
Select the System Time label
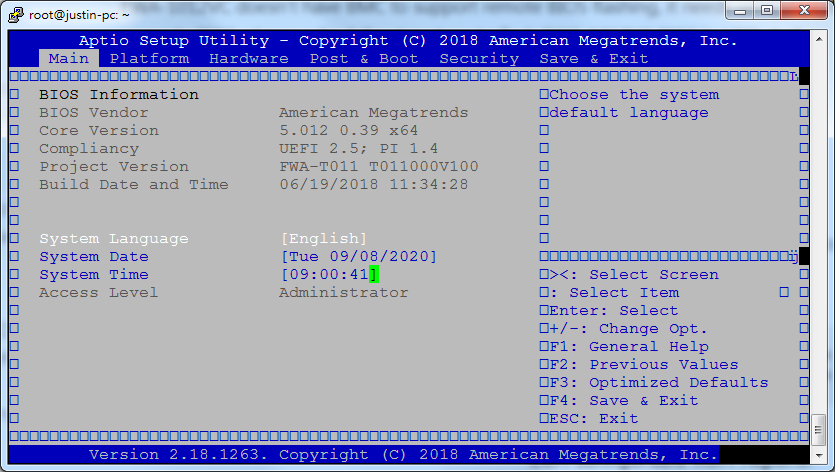(93, 275)
